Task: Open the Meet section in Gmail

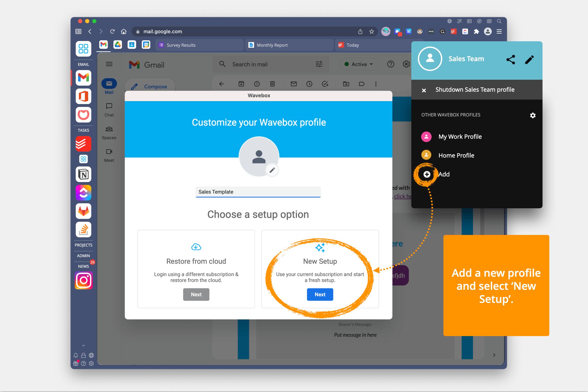Action: [109, 155]
